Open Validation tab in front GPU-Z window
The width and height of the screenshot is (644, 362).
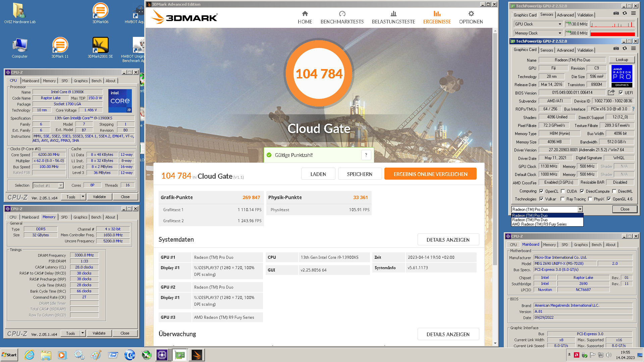click(585, 50)
